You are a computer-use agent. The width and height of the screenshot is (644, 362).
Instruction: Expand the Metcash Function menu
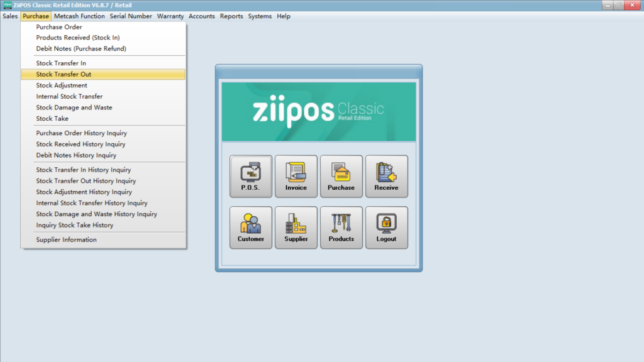point(79,16)
